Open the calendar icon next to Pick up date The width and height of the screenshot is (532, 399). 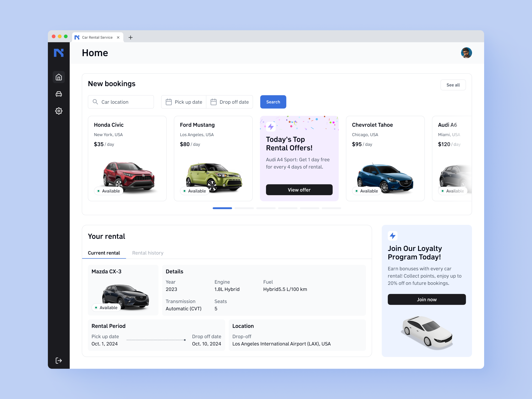click(169, 102)
